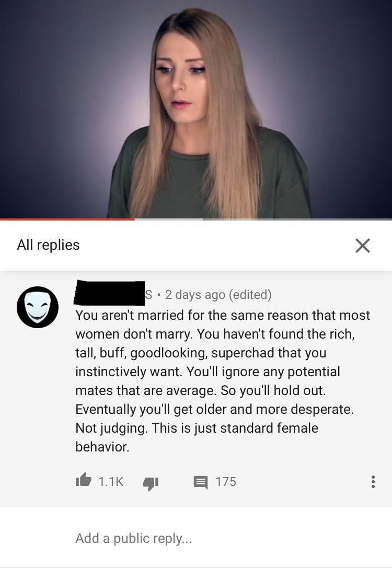Open the redacted commenter username
392x568 pixels.
[x=109, y=293]
